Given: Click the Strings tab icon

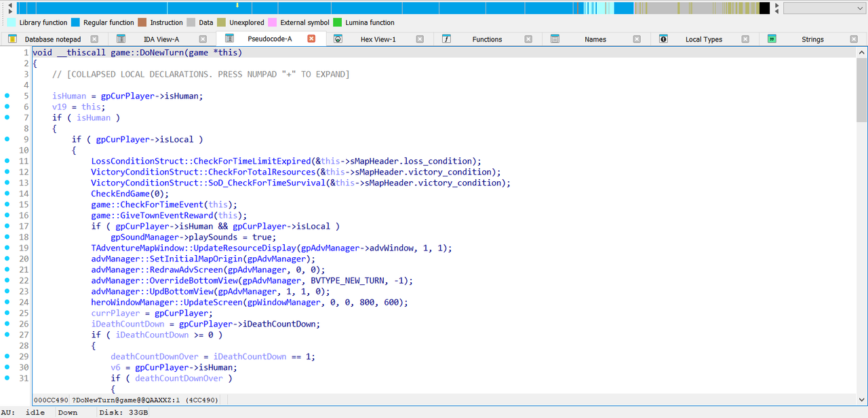Looking at the screenshot, I should click(x=772, y=39).
